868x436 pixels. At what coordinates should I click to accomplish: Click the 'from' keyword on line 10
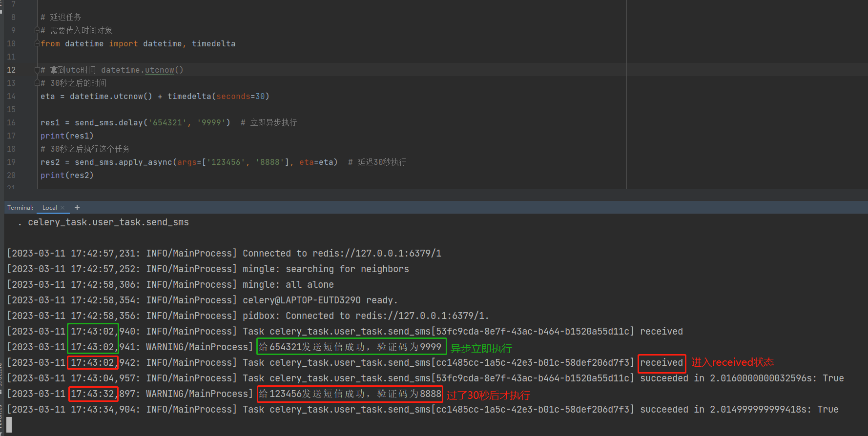tap(50, 43)
